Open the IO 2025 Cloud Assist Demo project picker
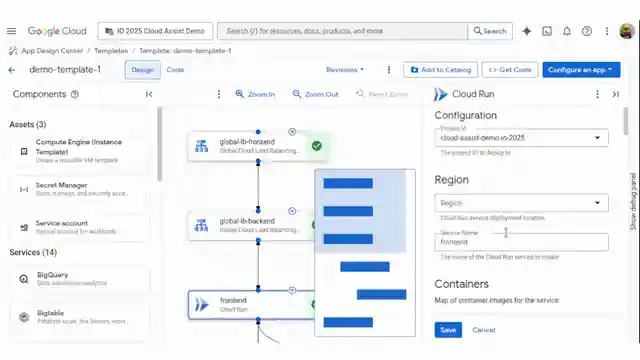This screenshot has height=360, width=640. pos(155,31)
